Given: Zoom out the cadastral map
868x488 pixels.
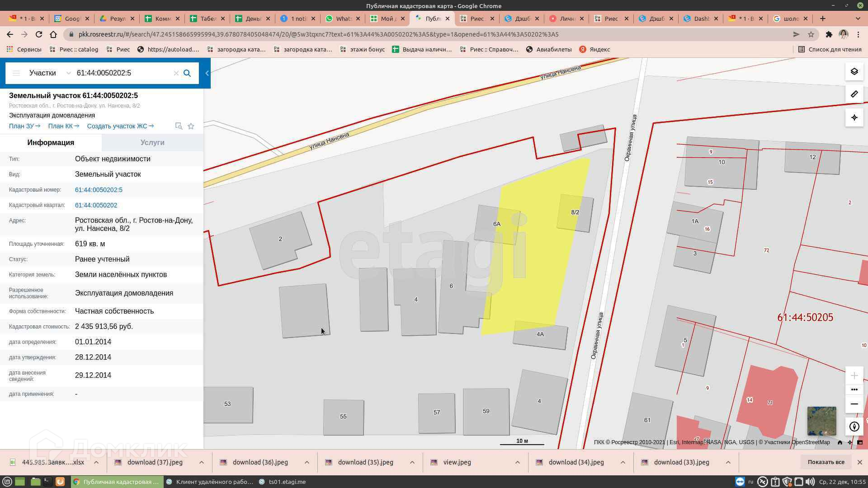Looking at the screenshot, I should (854, 404).
